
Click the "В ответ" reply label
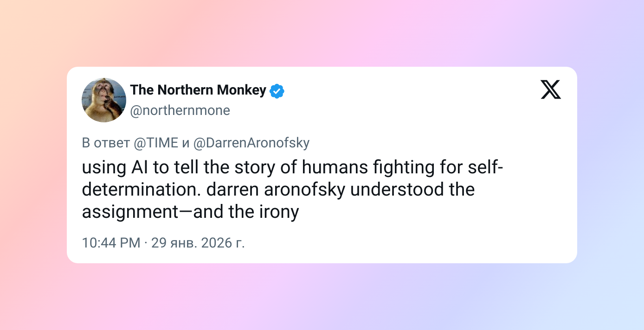coord(105,143)
